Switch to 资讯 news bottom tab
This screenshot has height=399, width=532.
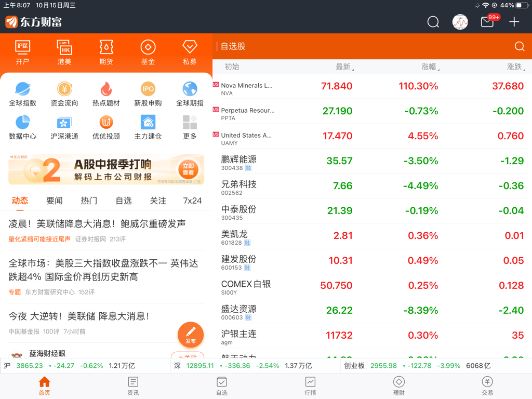point(133,386)
